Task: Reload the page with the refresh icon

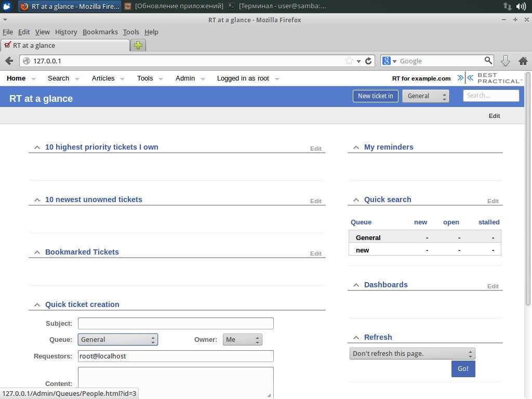Action: 369,61
